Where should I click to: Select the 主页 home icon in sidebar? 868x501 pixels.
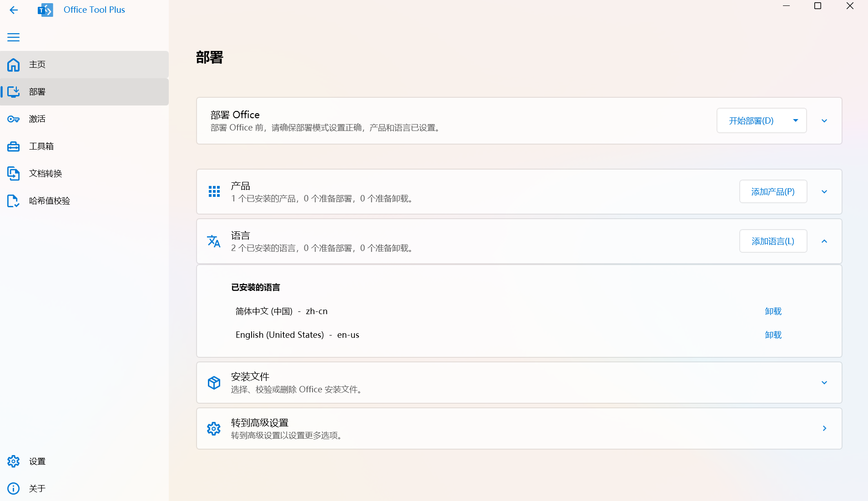(13, 65)
